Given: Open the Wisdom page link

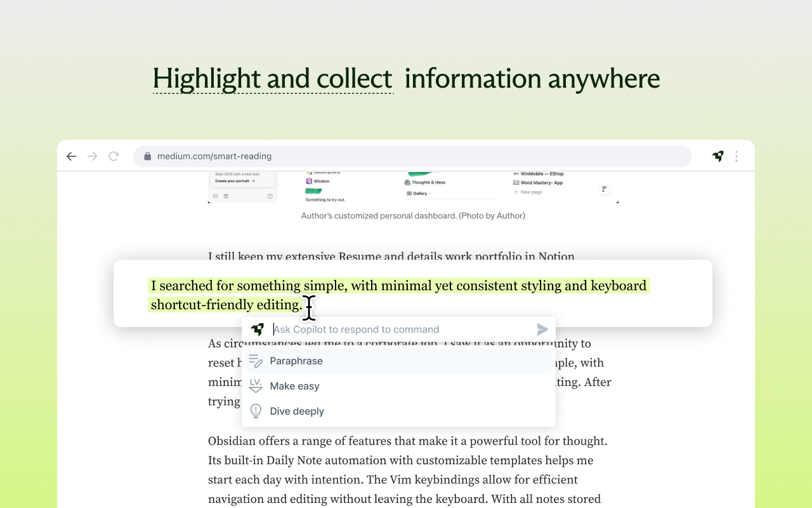Looking at the screenshot, I should tap(322, 181).
